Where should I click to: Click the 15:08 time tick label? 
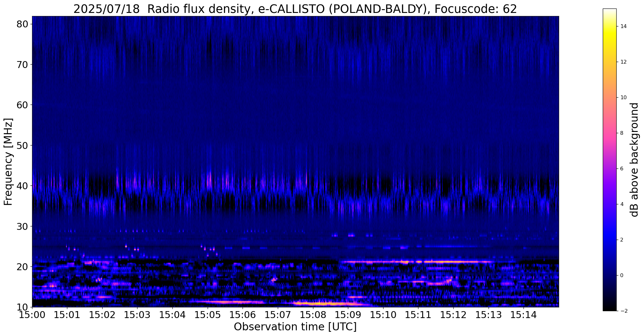[x=313, y=315]
